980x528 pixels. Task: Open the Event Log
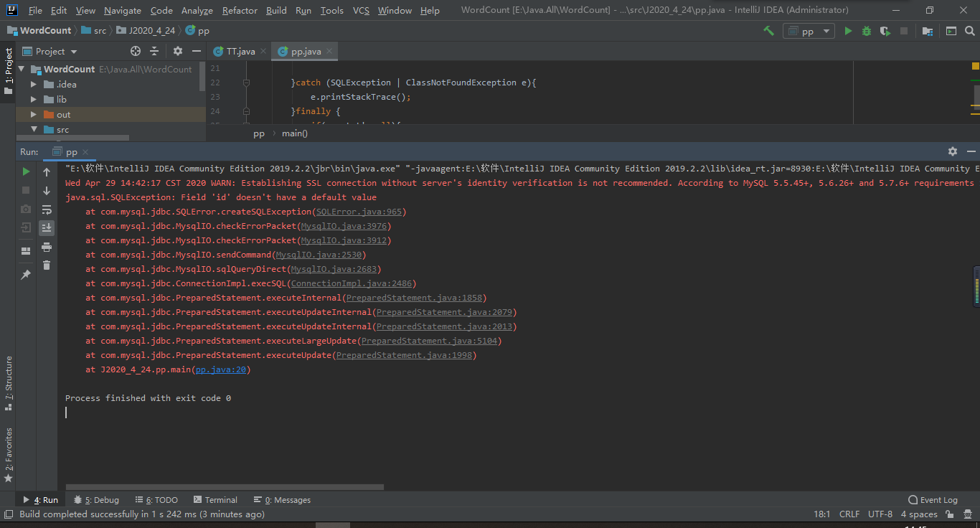click(933, 500)
